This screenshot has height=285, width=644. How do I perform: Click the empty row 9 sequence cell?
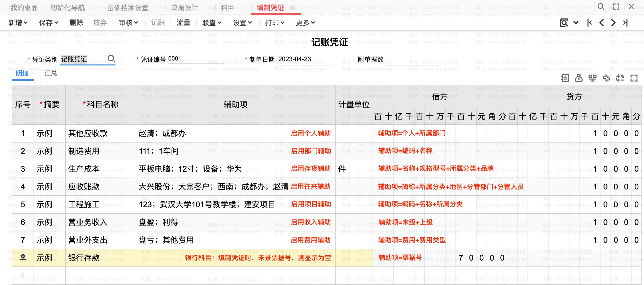coord(23,275)
